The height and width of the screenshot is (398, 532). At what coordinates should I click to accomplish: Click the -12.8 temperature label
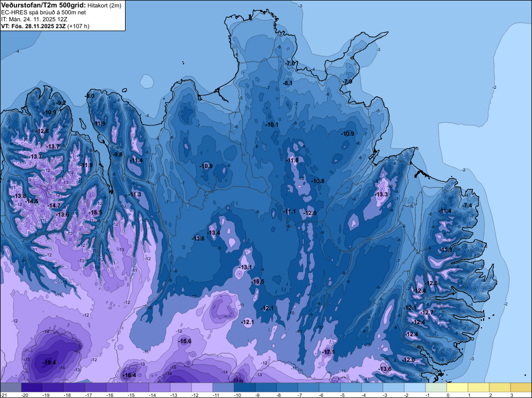click(x=43, y=131)
